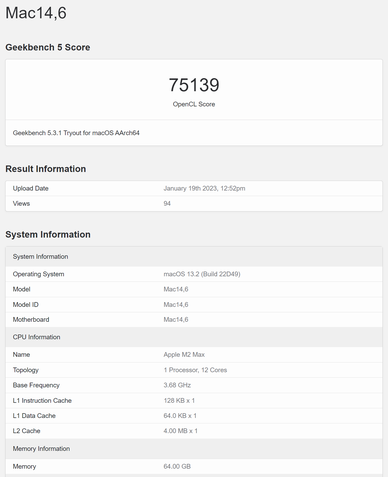388x477 pixels.
Task: Click the Views label
Action: pyautogui.click(x=21, y=203)
